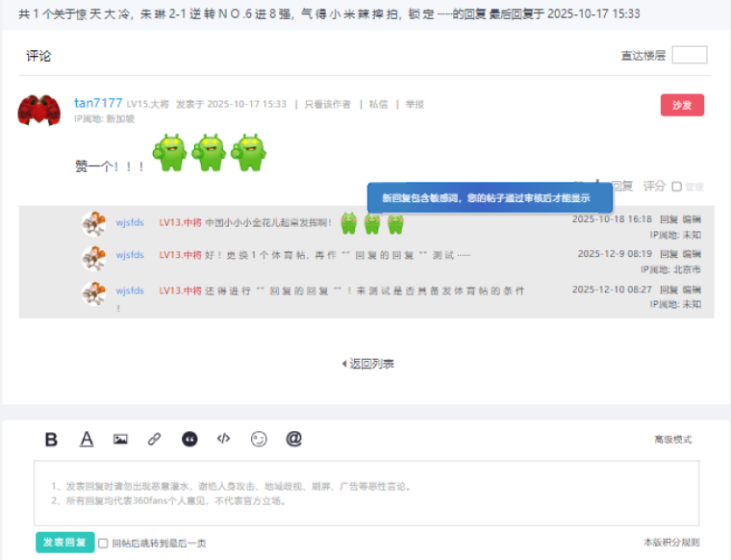Click 返回列表 to go back
This screenshot has height=560, width=731.
(x=367, y=364)
